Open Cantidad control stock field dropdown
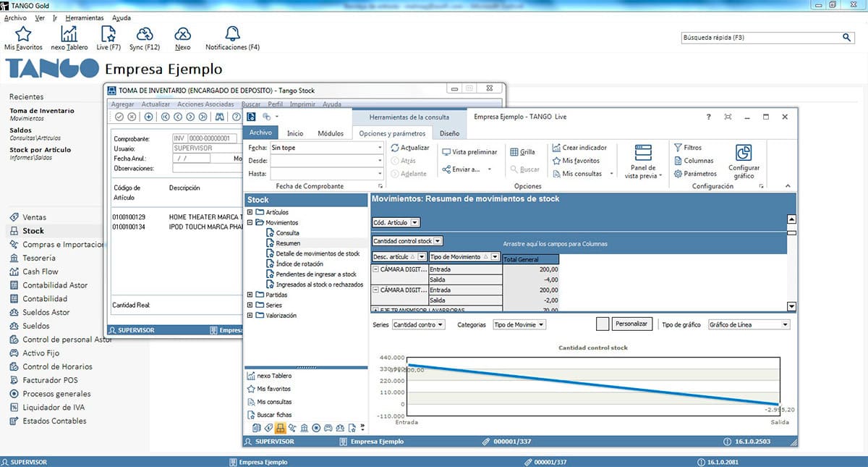The width and height of the screenshot is (868, 467). [438, 241]
